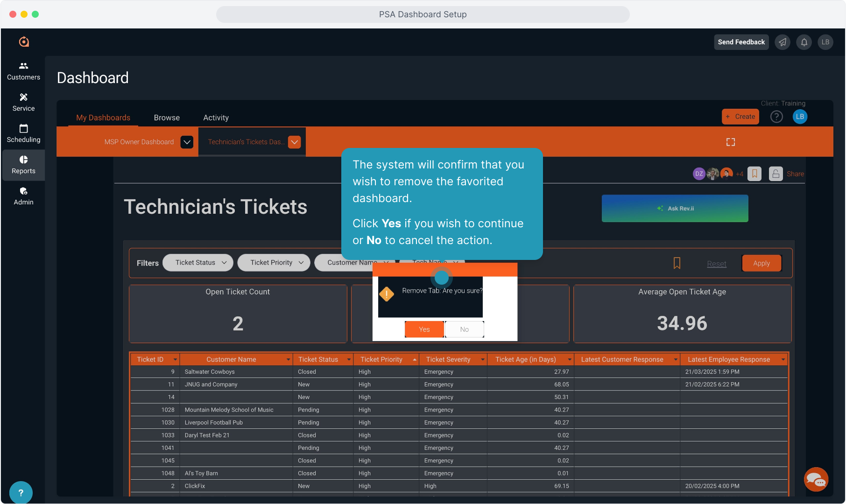Open Latest Customer Response column menu arrow
This screenshot has width=846, height=504.
point(675,359)
